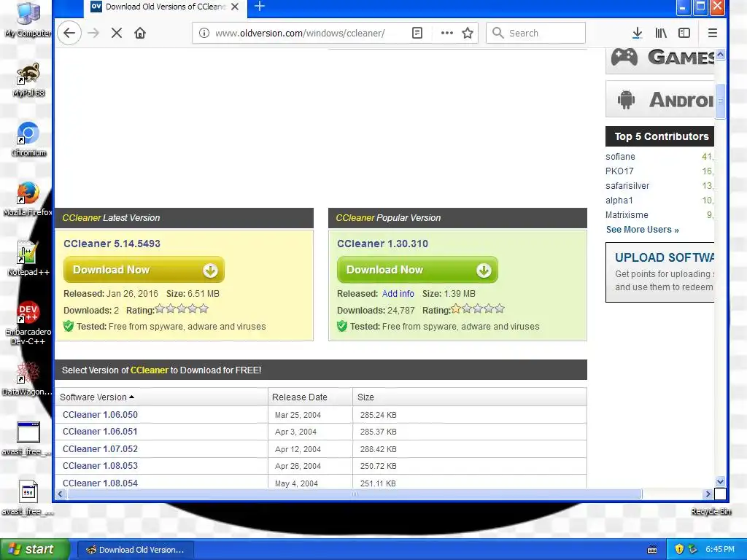Viewport: 747px width, 560px height.
Task: Open the Android category banner
Action: tap(659, 99)
